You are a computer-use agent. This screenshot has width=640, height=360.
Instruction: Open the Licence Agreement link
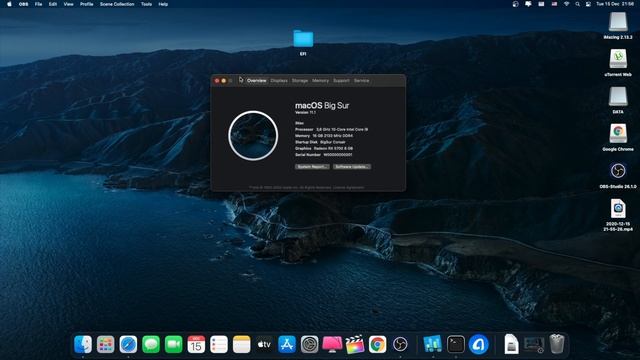pos(349,188)
